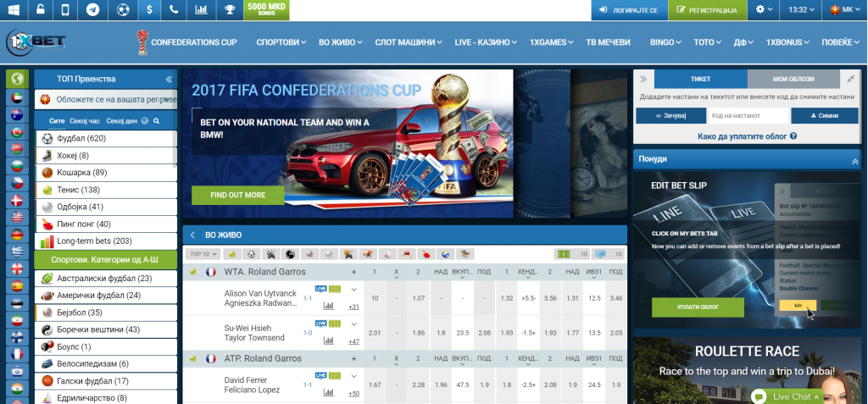
Task: Open the dollar sign payments icon
Action: click(149, 10)
